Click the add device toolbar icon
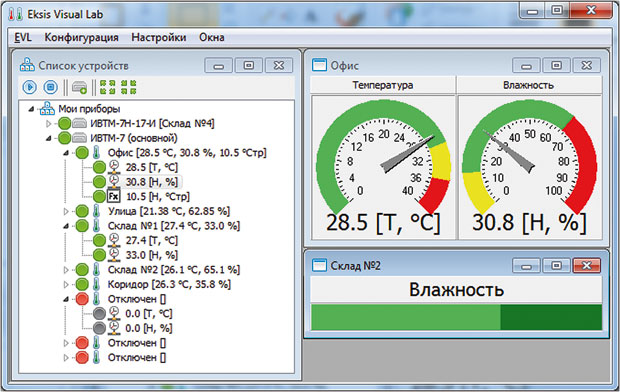620x392 pixels. pos(79,87)
